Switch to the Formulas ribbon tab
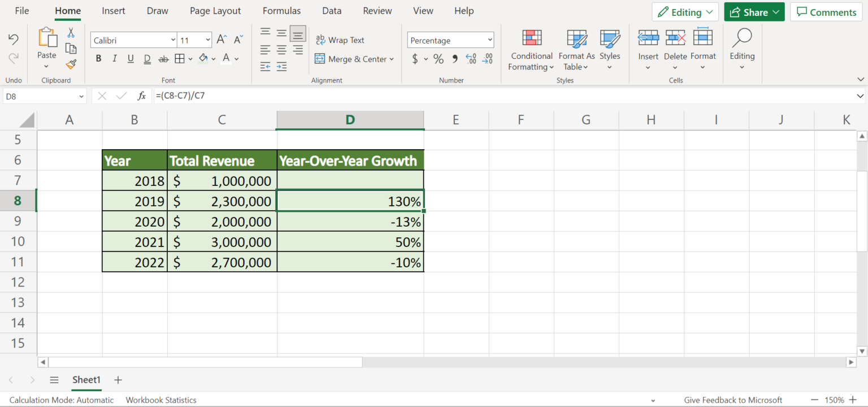 point(281,11)
